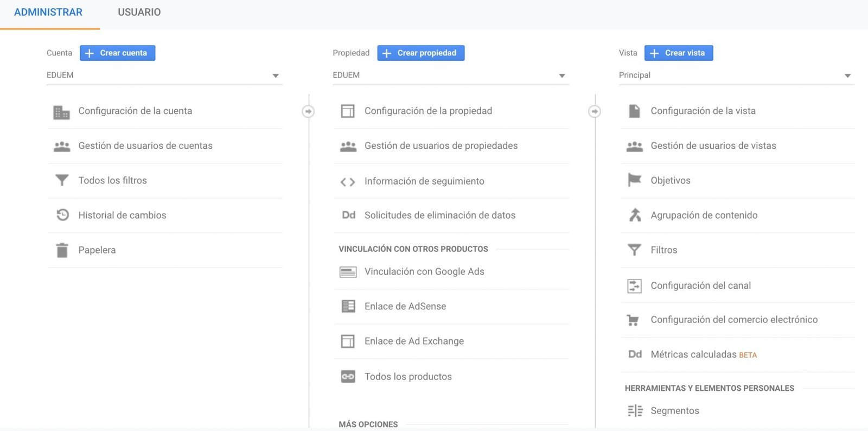The height and width of the screenshot is (431, 868).
Task: Click the Crear cuenta button
Action: pyautogui.click(x=118, y=53)
